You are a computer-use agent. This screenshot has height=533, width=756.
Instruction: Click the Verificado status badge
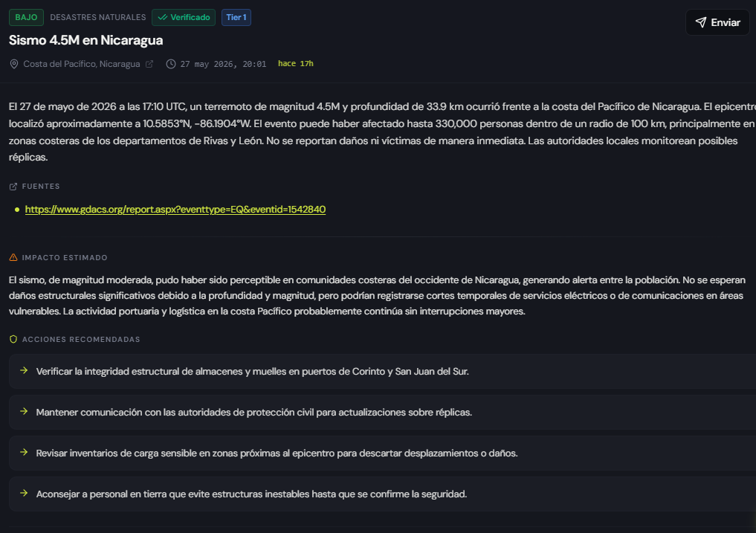point(184,17)
